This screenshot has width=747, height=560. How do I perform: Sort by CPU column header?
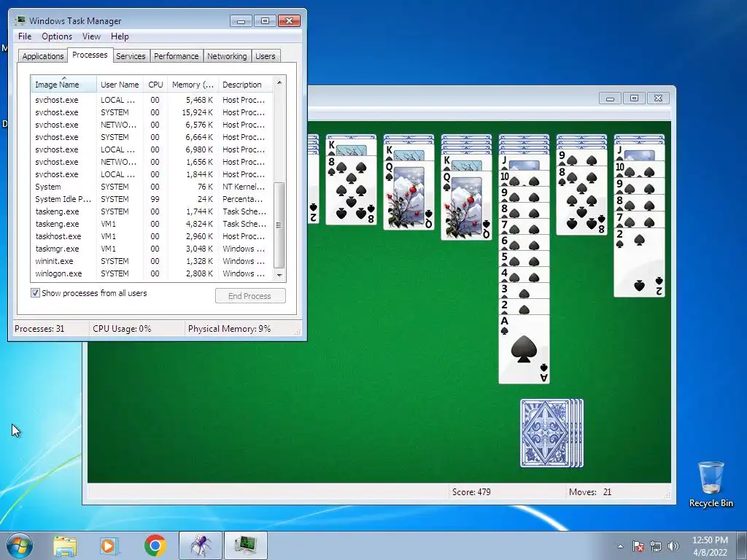(x=155, y=85)
